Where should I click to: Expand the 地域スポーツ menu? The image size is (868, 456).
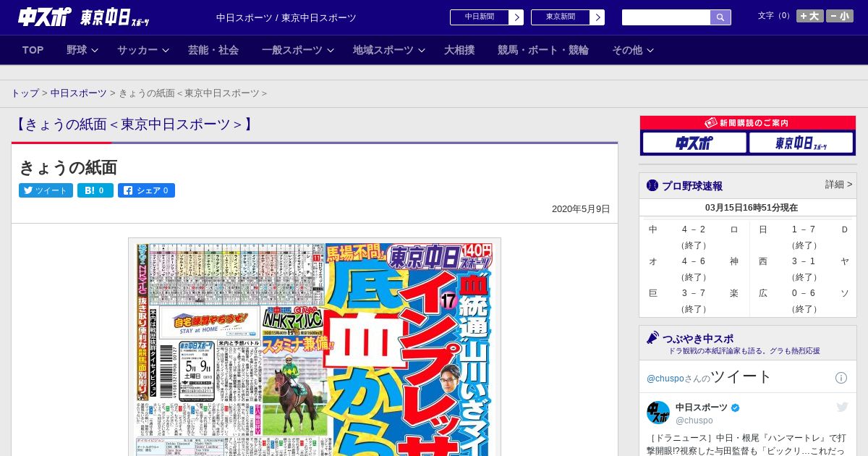(389, 50)
